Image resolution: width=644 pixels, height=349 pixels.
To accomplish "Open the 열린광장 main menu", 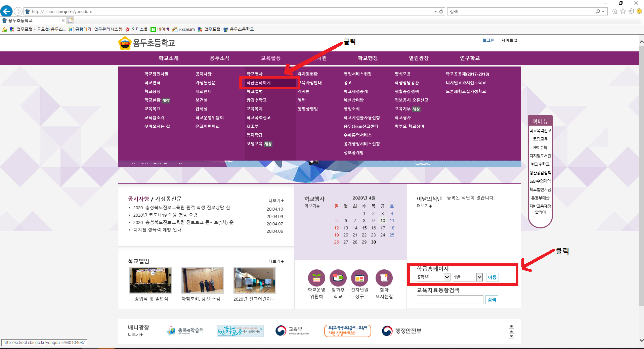I will coord(419,58).
